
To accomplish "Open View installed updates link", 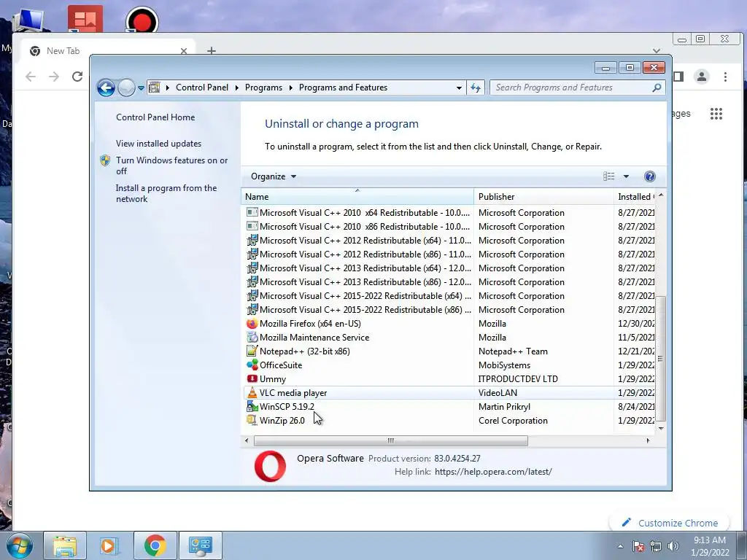I will [158, 144].
